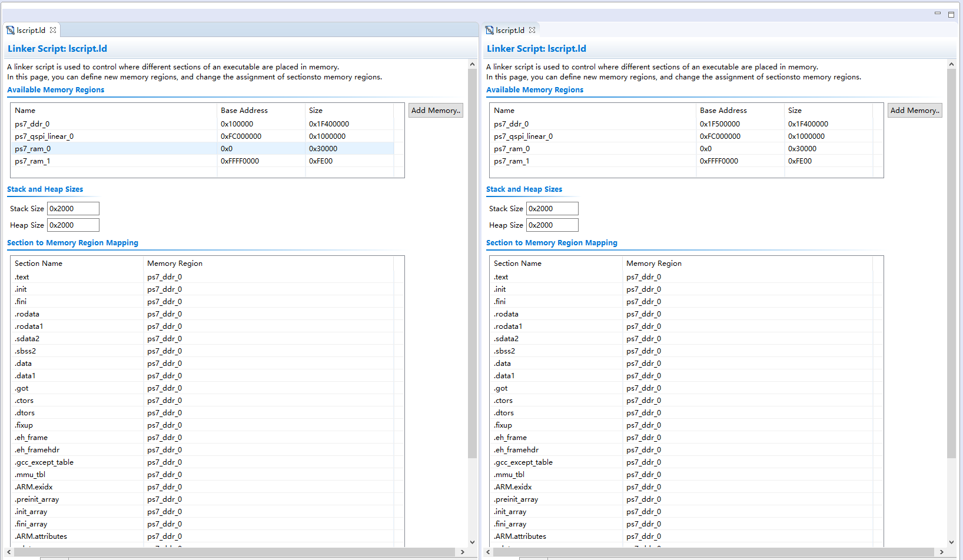The image size is (963, 560).
Task: Click 0xFFFF0000 base address in left editor
Action: [240, 161]
